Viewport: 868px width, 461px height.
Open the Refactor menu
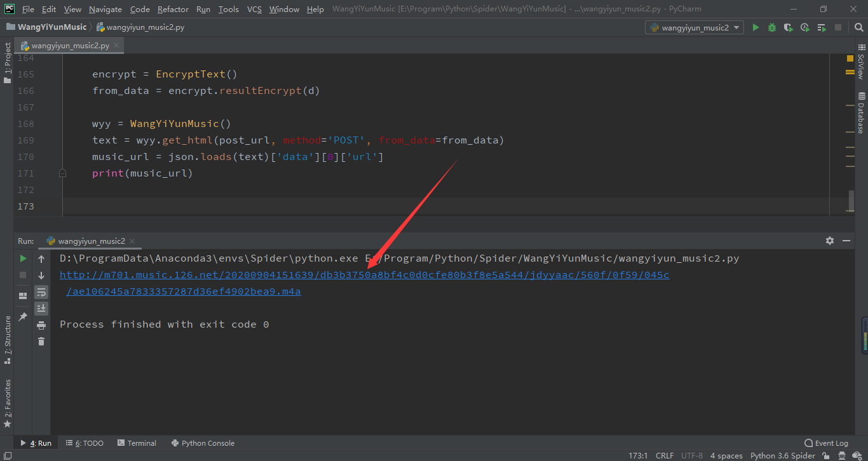[173, 9]
